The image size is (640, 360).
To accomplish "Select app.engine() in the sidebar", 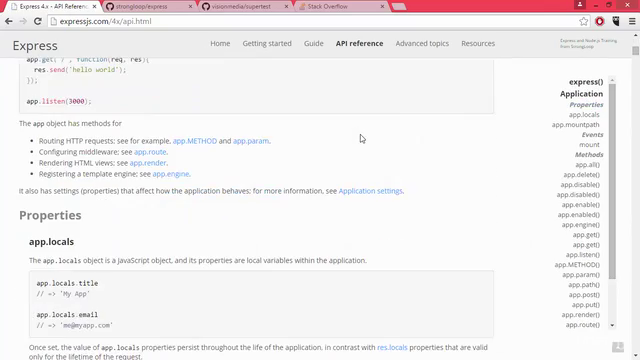I will 581,225.
